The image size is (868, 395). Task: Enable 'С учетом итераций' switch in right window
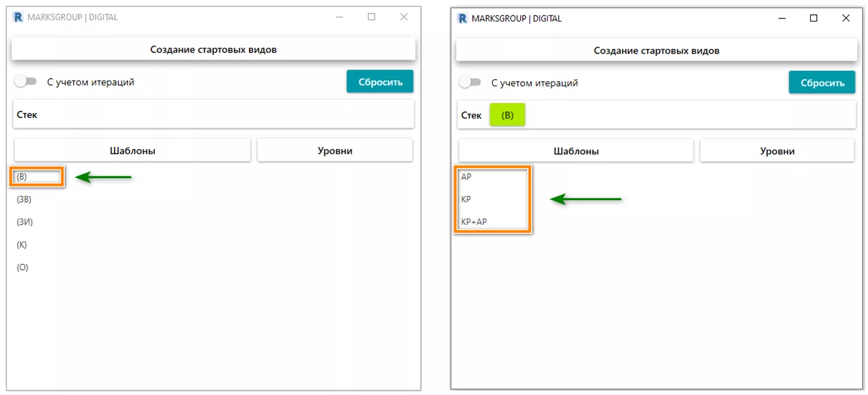click(x=469, y=82)
